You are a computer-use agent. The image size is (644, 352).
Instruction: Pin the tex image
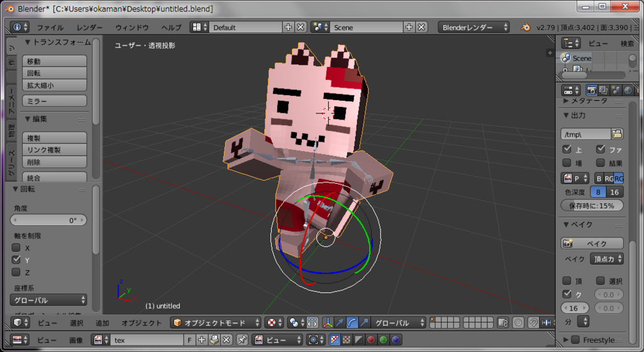(242, 339)
